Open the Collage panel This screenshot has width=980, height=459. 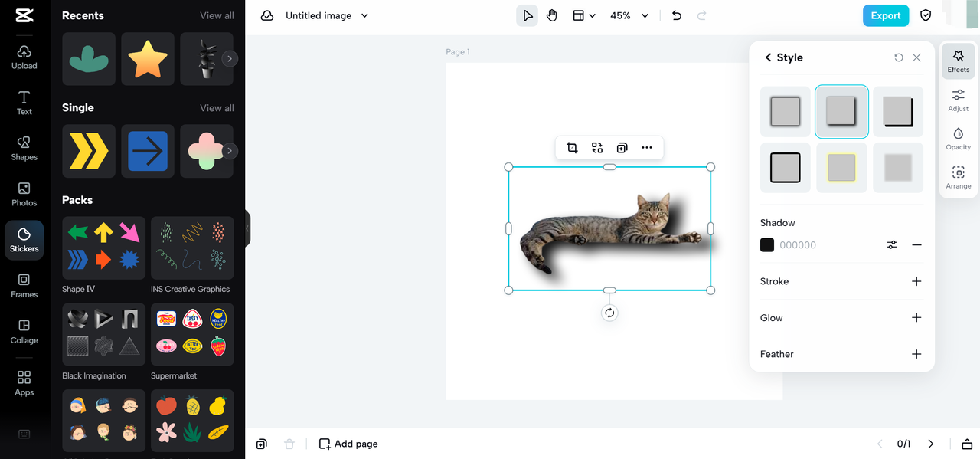[x=24, y=332]
